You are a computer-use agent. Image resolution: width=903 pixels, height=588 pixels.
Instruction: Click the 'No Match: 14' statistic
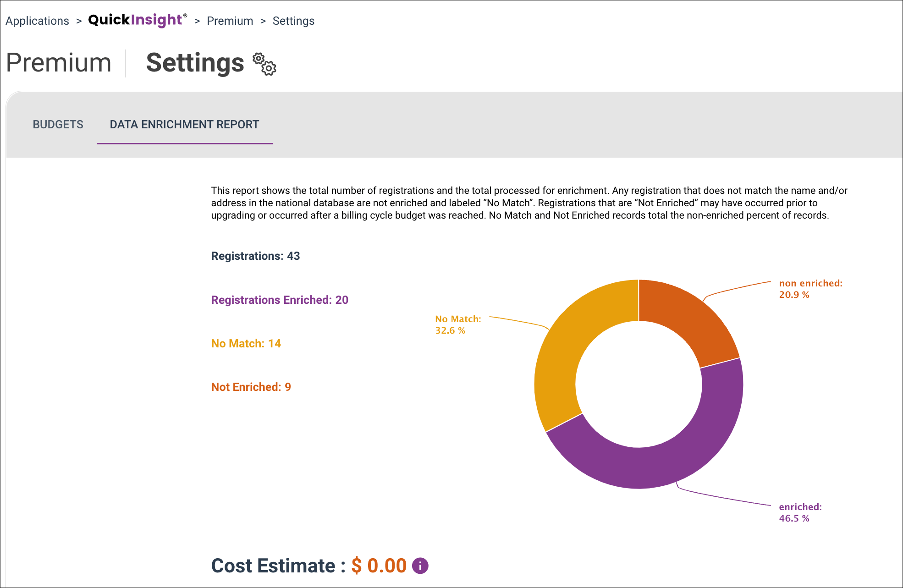pyautogui.click(x=246, y=343)
